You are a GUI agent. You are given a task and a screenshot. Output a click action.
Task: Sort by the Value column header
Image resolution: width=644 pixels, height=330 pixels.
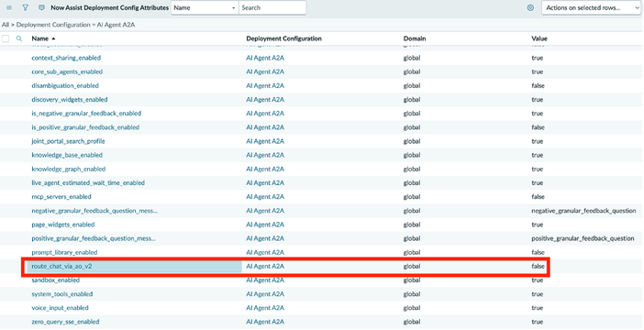click(x=539, y=38)
